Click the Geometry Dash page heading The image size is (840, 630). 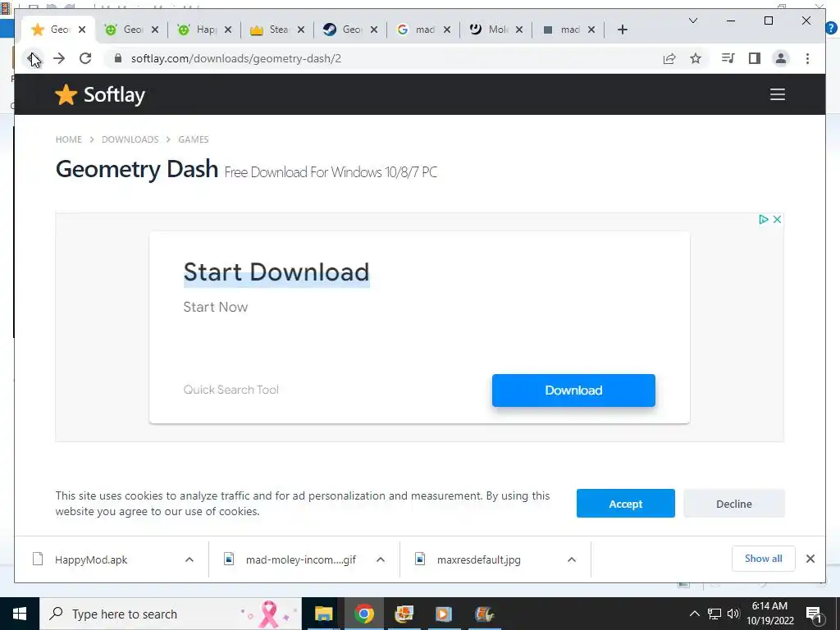pos(137,169)
